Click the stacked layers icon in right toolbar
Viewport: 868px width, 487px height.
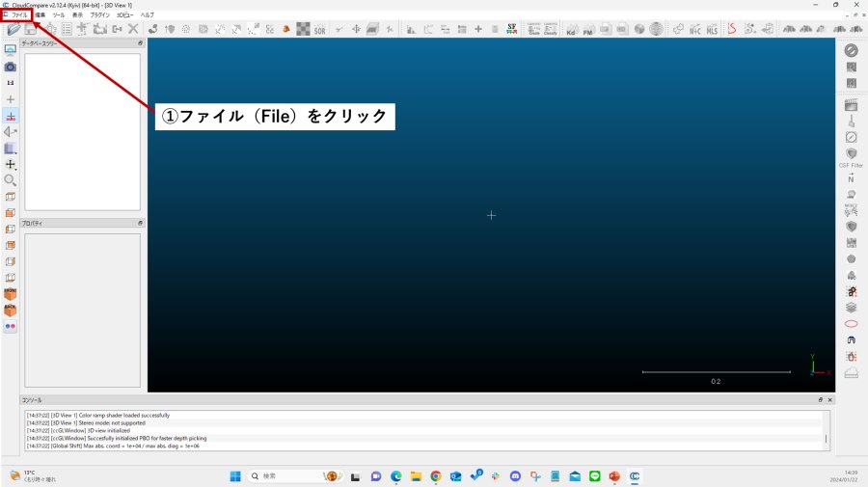851,307
